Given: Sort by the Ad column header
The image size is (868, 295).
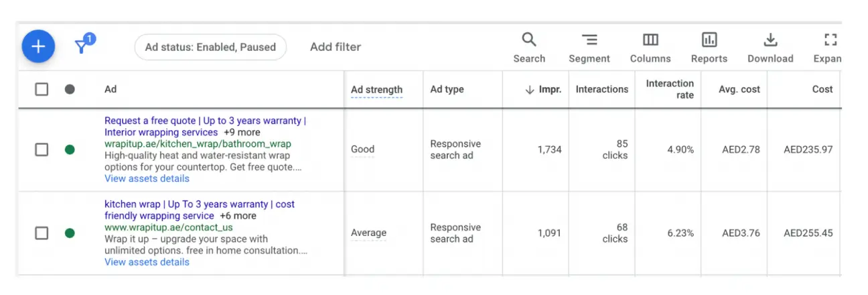Looking at the screenshot, I should click(111, 89).
